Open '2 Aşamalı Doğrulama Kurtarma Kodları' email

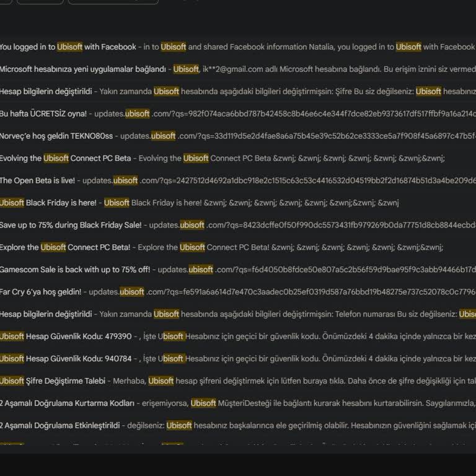click(238, 403)
